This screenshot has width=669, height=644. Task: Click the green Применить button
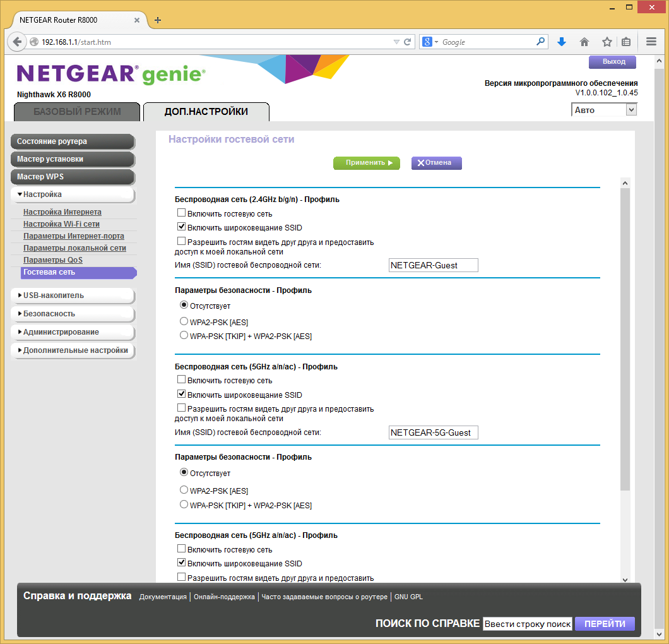[367, 163]
